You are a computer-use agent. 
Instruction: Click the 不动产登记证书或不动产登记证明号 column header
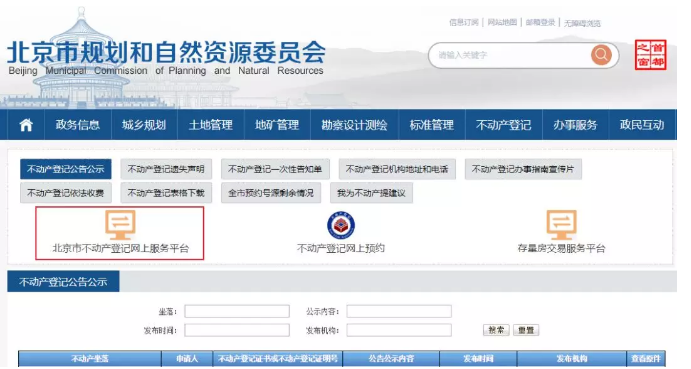(x=278, y=359)
